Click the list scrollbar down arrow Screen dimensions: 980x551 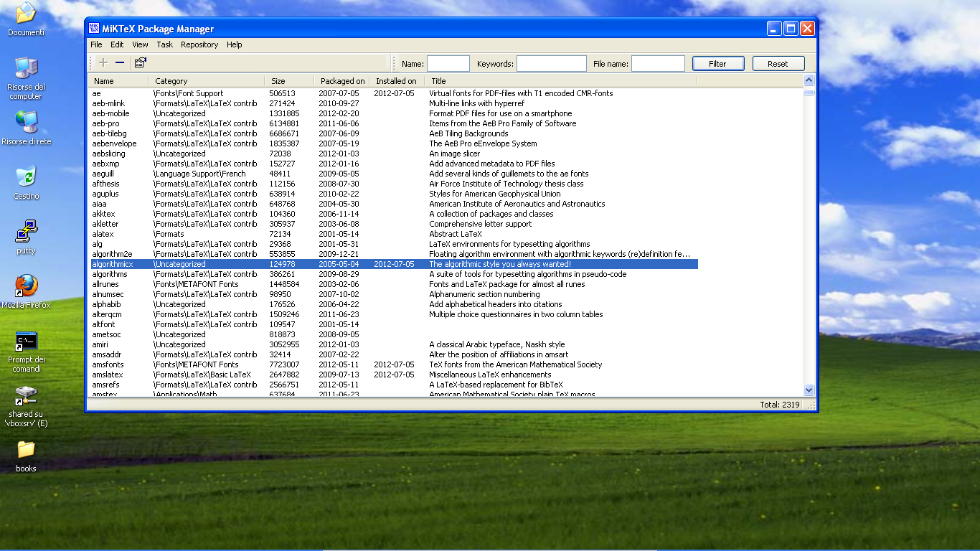pos(809,390)
